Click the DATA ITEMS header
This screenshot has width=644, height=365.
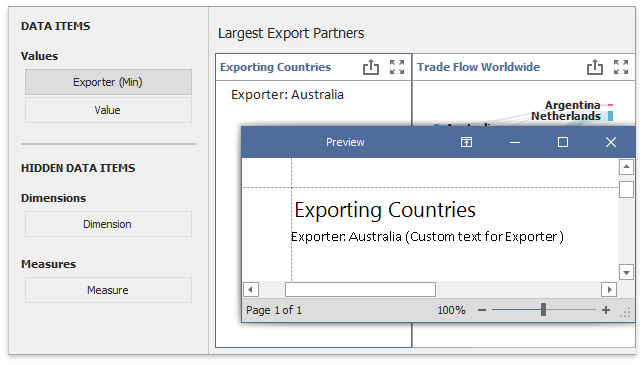pos(55,26)
